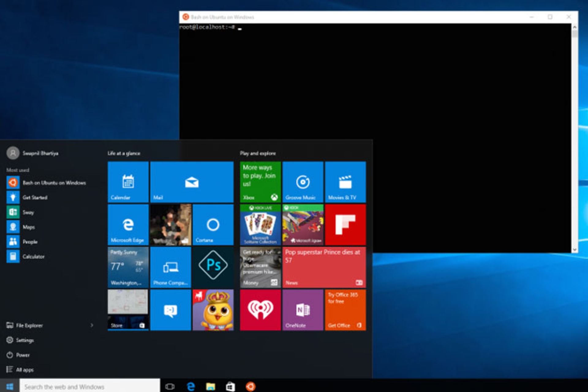
Task: Open the blue messaging chat tile
Action: [x=171, y=310]
